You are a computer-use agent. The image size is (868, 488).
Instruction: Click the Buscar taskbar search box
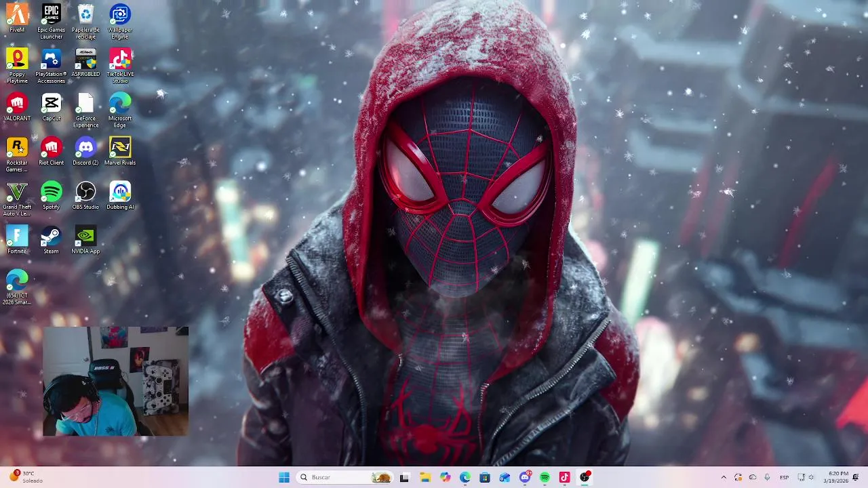coord(345,477)
